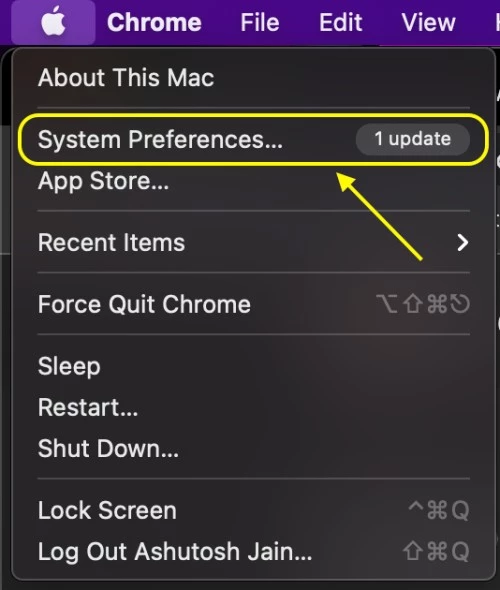This screenshot has height=590, width=500.
Task: Launch App Store... from the menu
Action: pos(254,181)
